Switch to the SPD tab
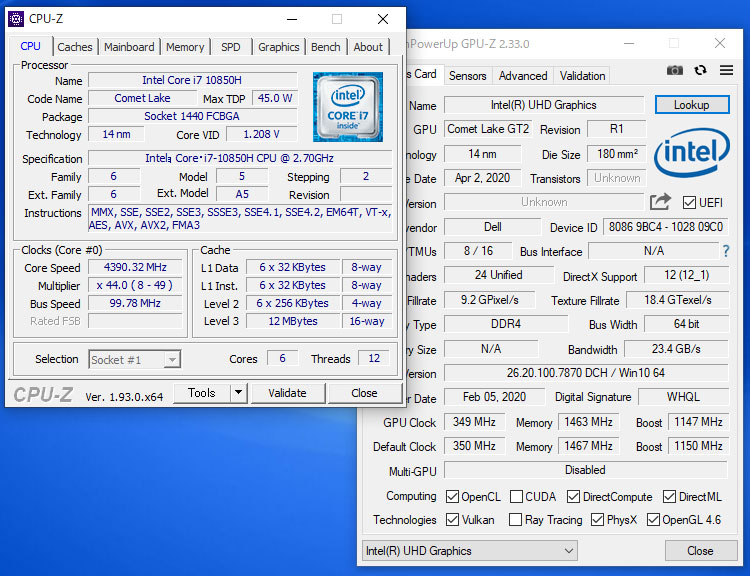Viewport: 750px width, 576px height. click(231, 47)
